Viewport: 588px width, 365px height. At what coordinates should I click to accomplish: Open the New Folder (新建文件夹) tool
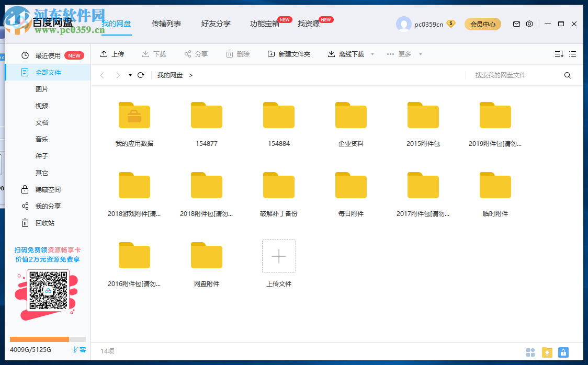[289, 53]
